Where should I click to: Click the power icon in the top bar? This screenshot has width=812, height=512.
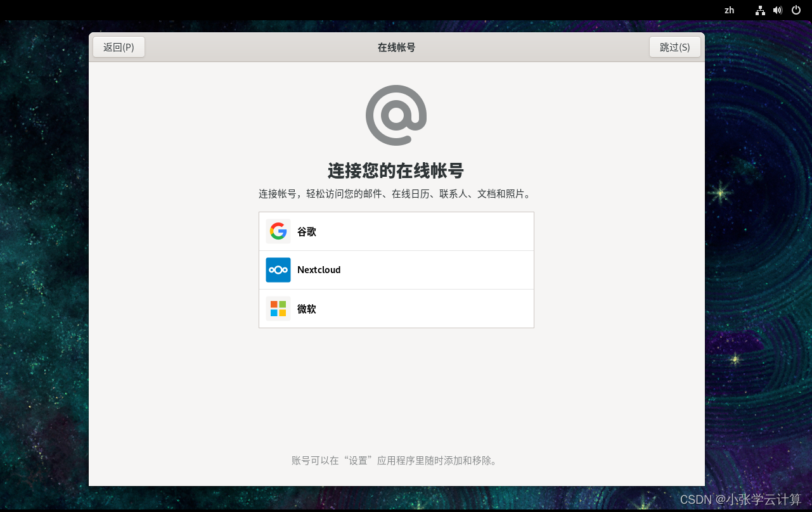[796, 10]
